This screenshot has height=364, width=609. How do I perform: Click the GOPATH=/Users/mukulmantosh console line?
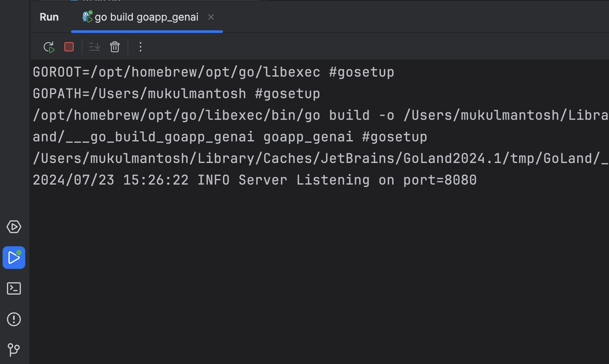[x=176, y=94]
